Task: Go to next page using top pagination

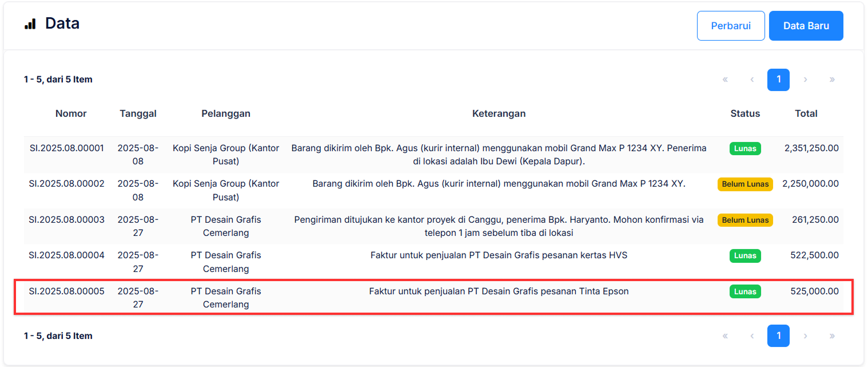Action: point(805,80)
